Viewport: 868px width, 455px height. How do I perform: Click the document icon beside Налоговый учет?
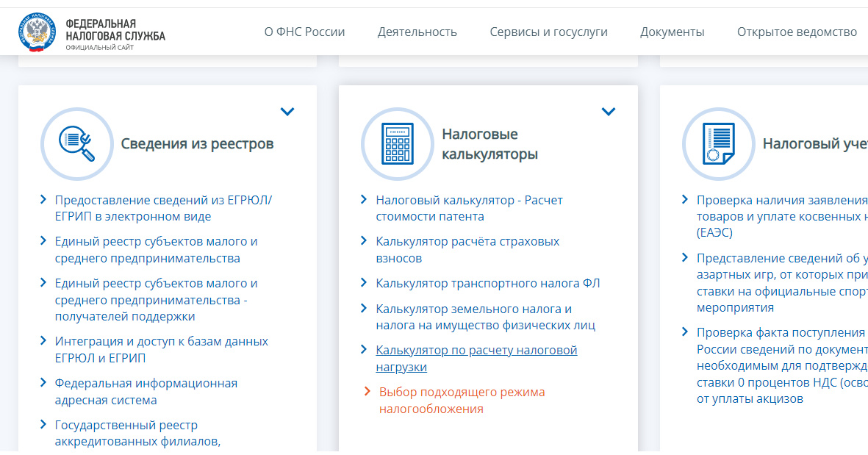tap(719, 144)
